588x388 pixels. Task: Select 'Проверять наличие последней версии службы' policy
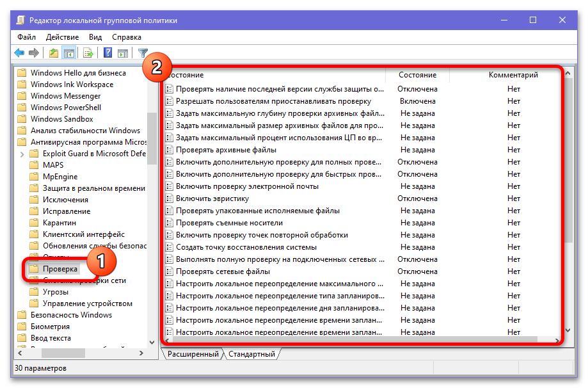280,89
